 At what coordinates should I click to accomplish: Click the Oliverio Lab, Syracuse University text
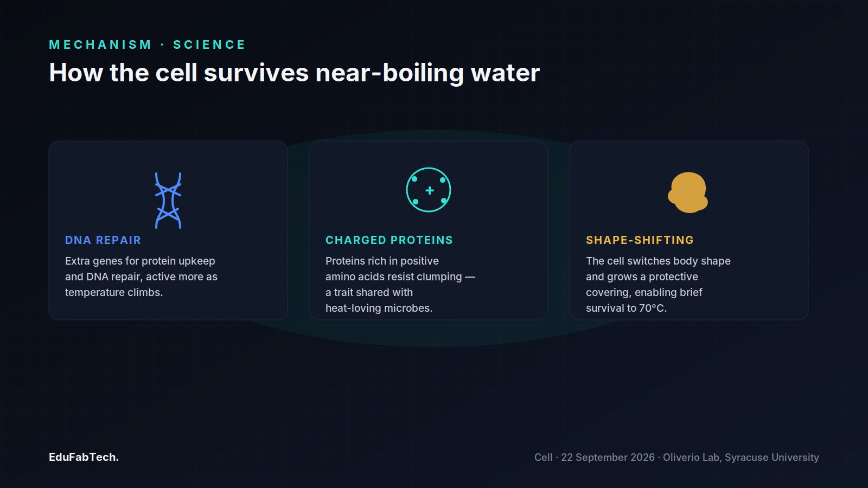tap(741, 457)
